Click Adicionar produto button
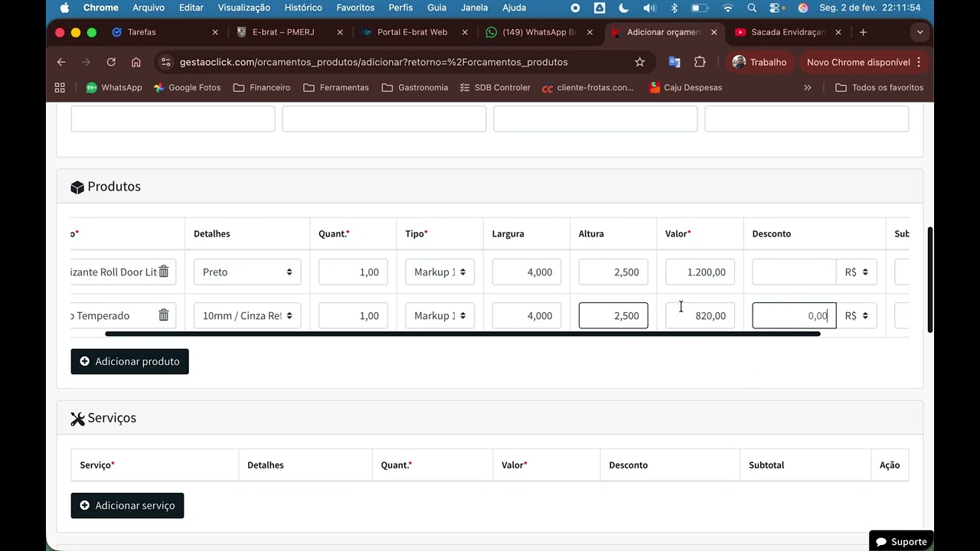The width and height of the screenshot is (980, 551). coord(129,361)
